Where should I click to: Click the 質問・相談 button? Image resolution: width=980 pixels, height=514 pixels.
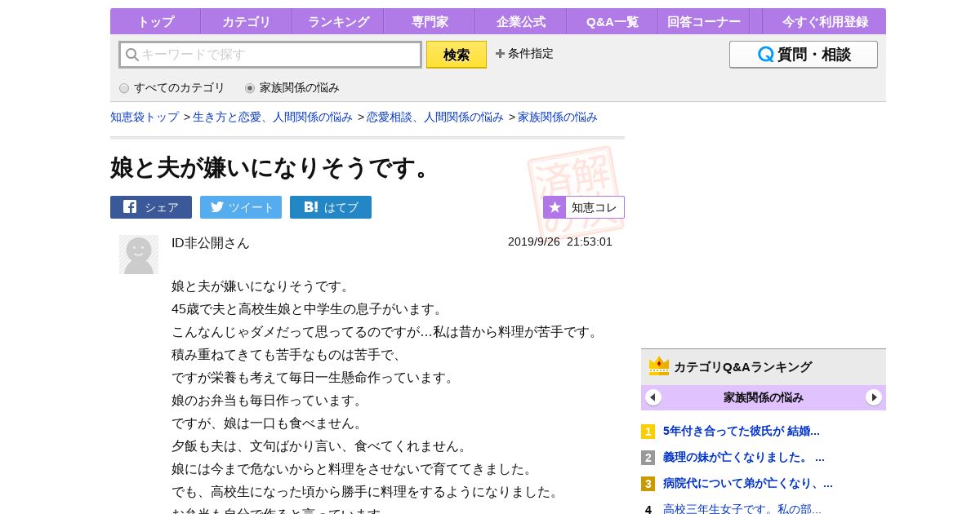click(804, 55)
